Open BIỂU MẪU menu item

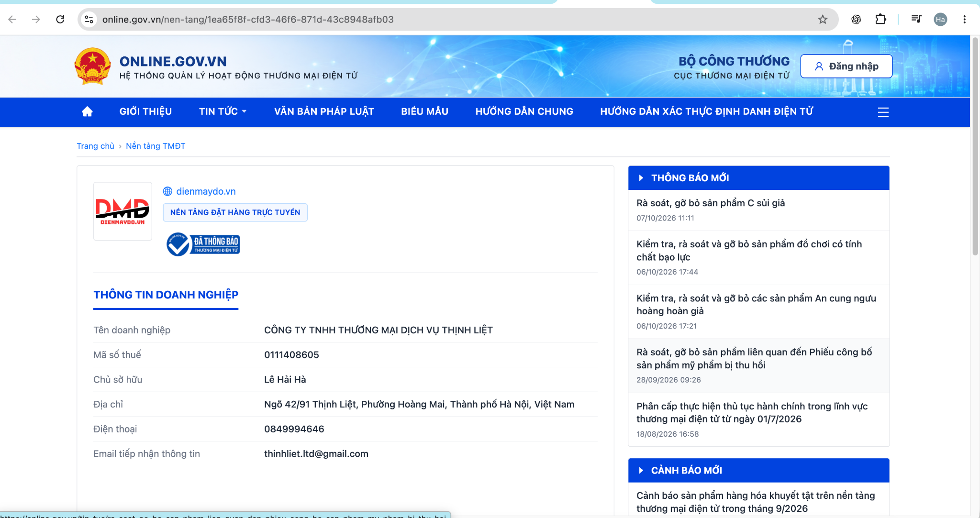point(424,111)
